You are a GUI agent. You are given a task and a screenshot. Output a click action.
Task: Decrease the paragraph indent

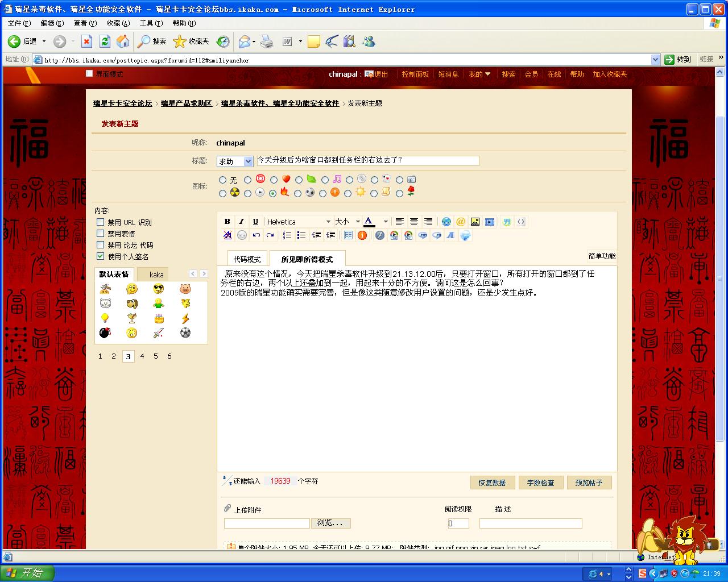click(x=316, y=235)
